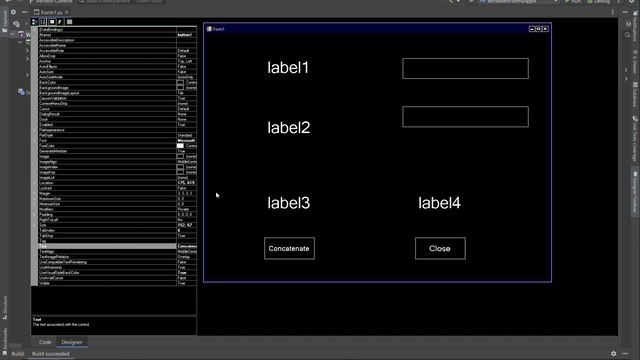Screen dimensions: 640x360
Task: Click the text box beside label1
Action: pos(465,68)
